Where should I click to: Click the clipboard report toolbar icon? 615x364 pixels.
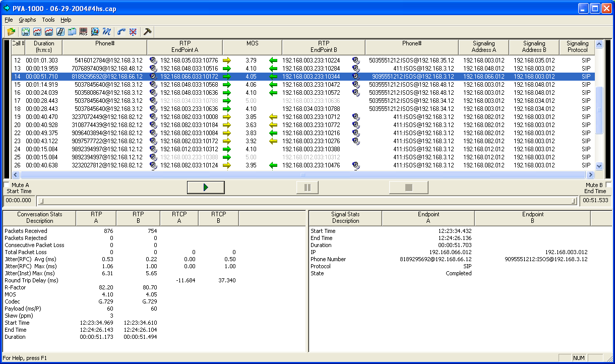pos(72,32)
